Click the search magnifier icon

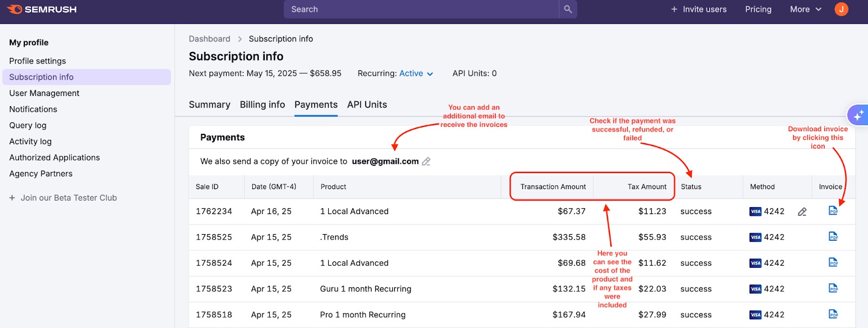tap(567, 9)
